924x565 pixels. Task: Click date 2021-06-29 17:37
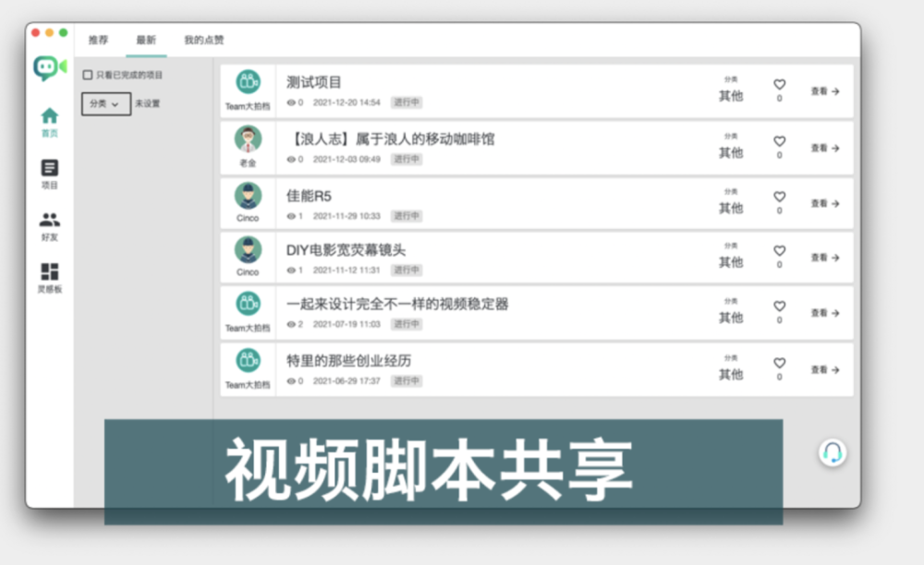(346, 381)
